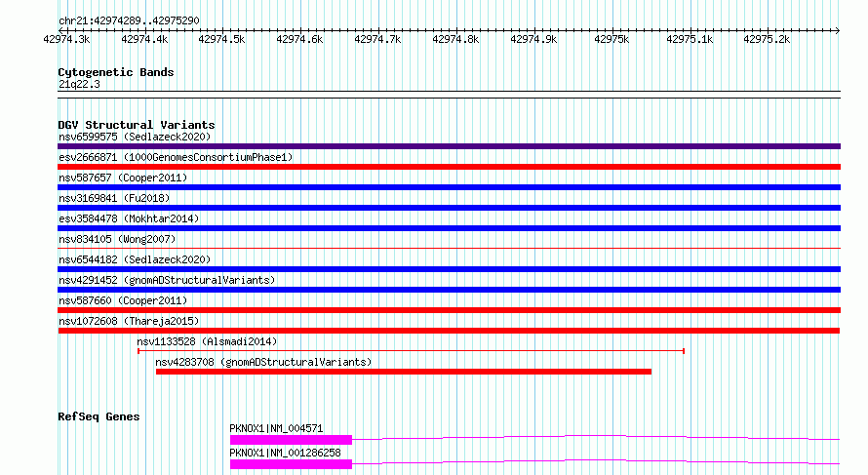Click the black cytogenetic band line
Screen dimensions: 868x475
pos(449,95)
